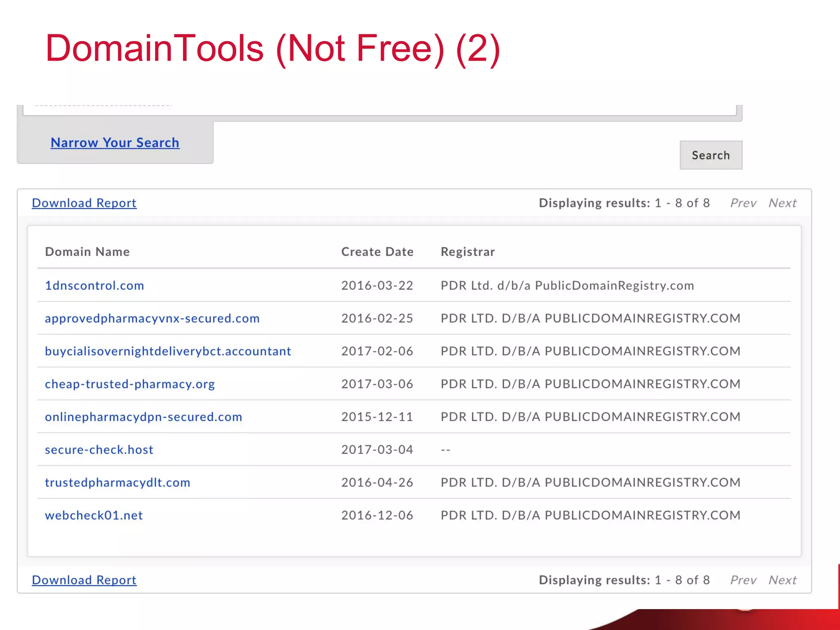This screenshot has height=630, width=840.
Task: Select the create date 2016-03-22
Action: tap(377, 285)
